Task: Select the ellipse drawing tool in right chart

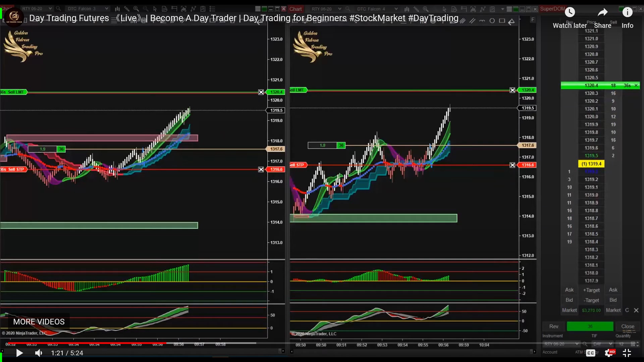Action: pos(492,21)
